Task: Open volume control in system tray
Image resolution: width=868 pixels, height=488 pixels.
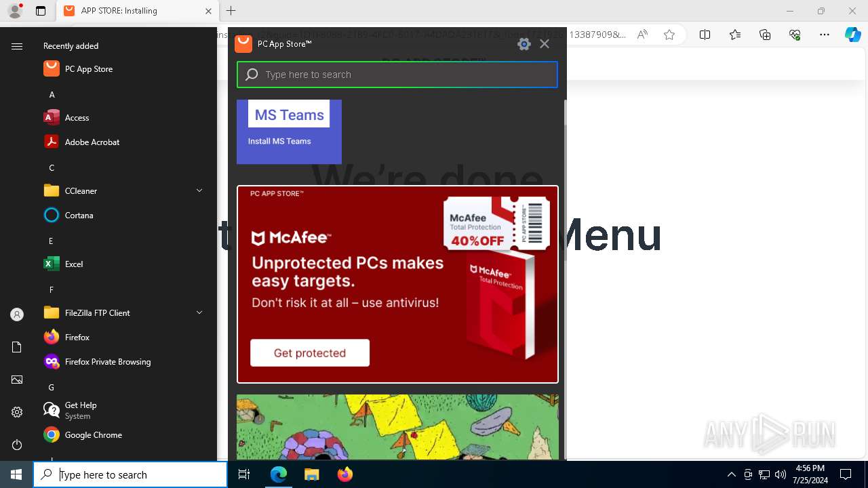Action: [x=781, y=474]
